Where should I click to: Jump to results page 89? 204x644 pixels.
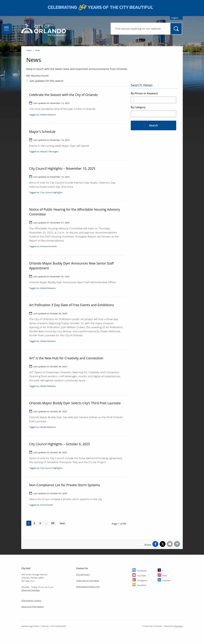(53, 523)
